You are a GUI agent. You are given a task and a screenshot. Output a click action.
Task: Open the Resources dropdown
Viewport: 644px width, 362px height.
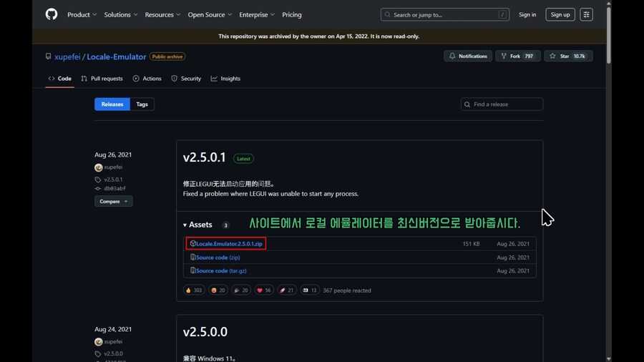point(162,15)
